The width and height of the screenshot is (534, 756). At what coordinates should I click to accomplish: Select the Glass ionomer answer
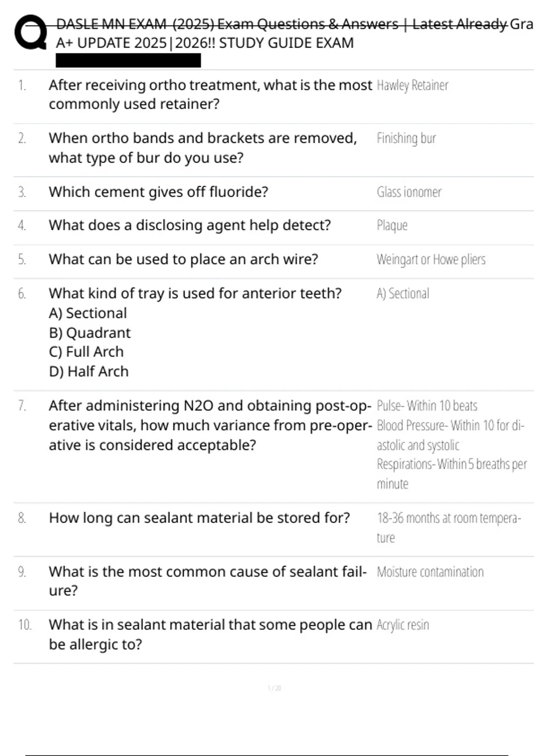tap(409, 192)
